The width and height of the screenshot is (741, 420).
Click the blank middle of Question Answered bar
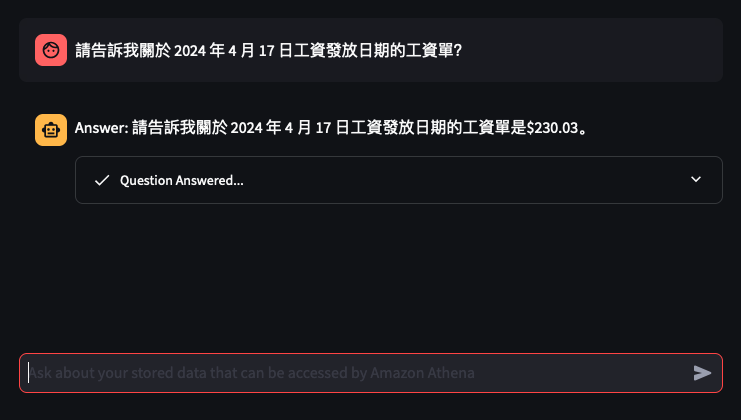click(465, 180)
